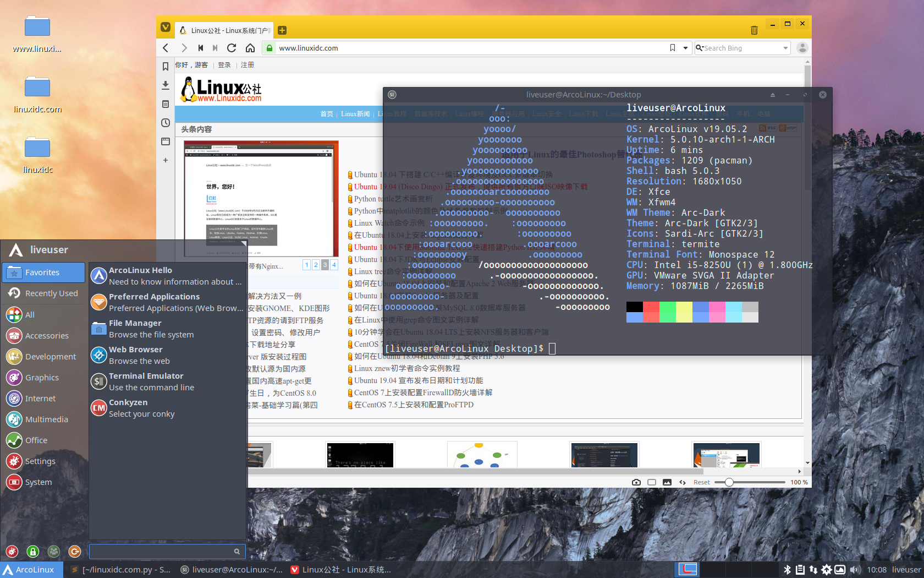Screen dimensions: 924x578
Task: Bookmark the current page via the flag icon
Action: (x=672, y=48)
